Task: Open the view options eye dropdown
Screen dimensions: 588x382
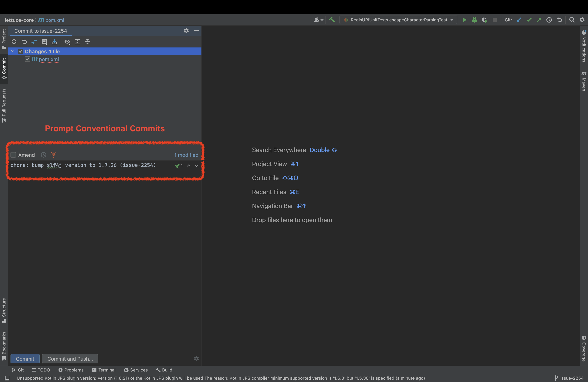Action: (67, 42)
